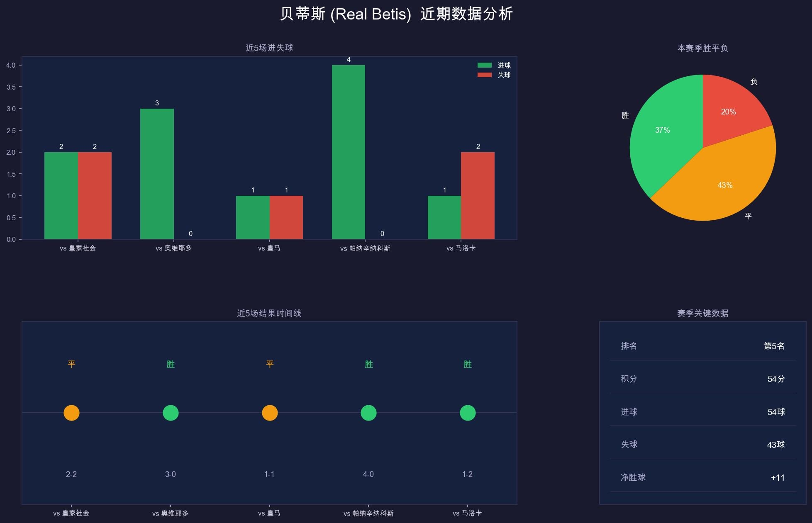Click bar chart axis label vs 帕纳辛纳科斯
The width and height of the screenshot is (812, 523).
coord(365,248)
